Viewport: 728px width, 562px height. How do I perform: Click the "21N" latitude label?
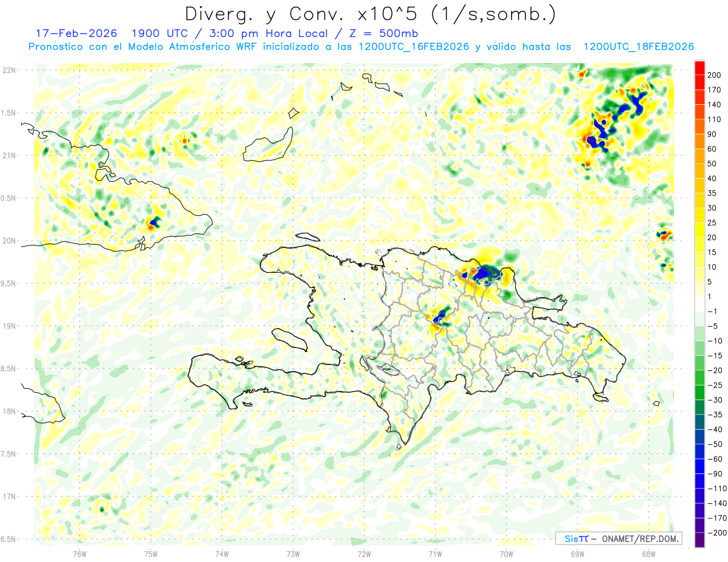[8, 156]
